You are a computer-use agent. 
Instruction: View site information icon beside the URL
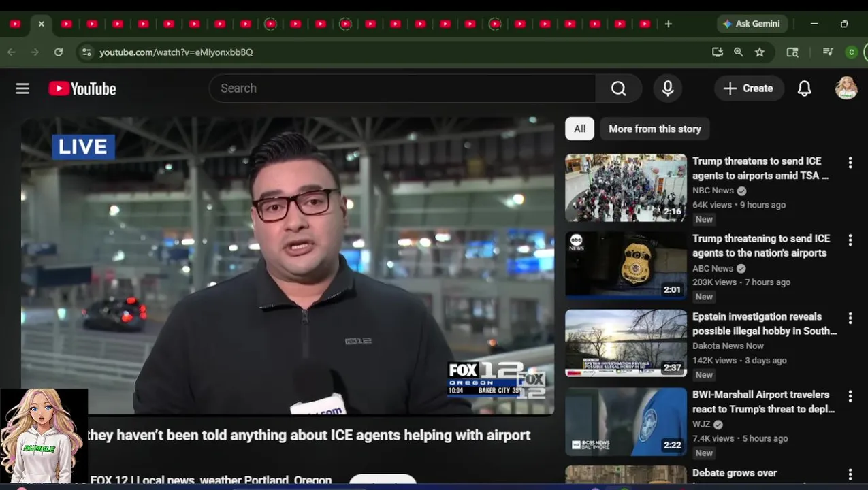86,52
